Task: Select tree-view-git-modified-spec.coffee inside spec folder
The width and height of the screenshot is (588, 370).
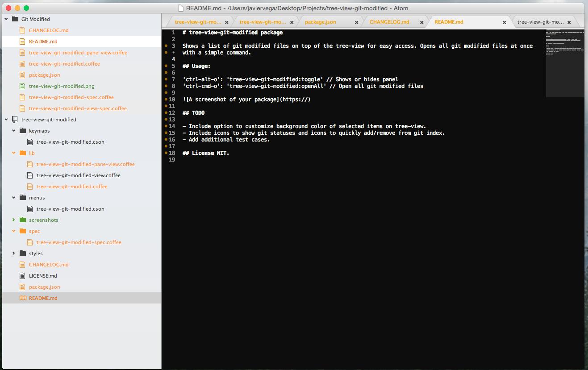Action: tap(79, 242)
